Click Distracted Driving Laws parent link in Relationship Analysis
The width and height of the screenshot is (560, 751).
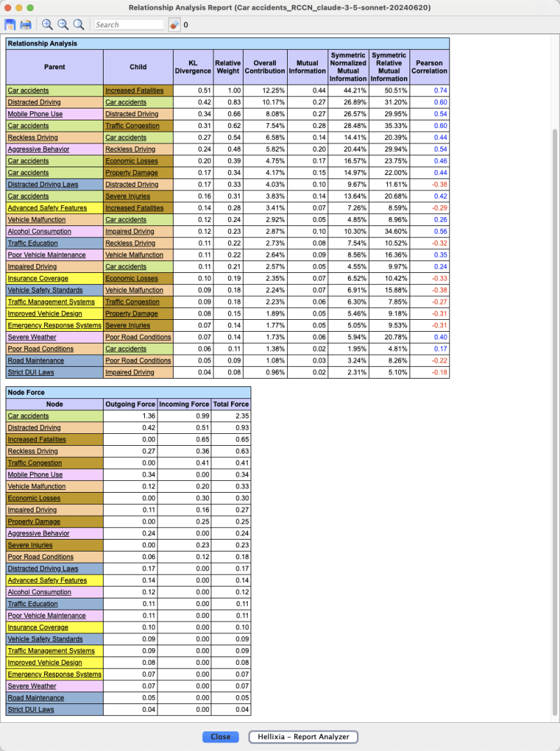[43, 184]
